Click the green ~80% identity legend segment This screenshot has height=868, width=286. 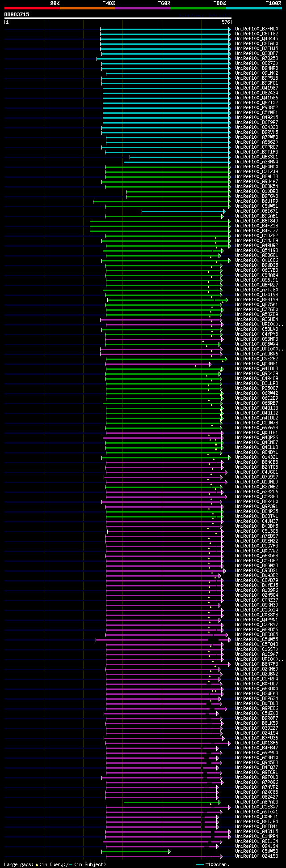pos(198,8)
